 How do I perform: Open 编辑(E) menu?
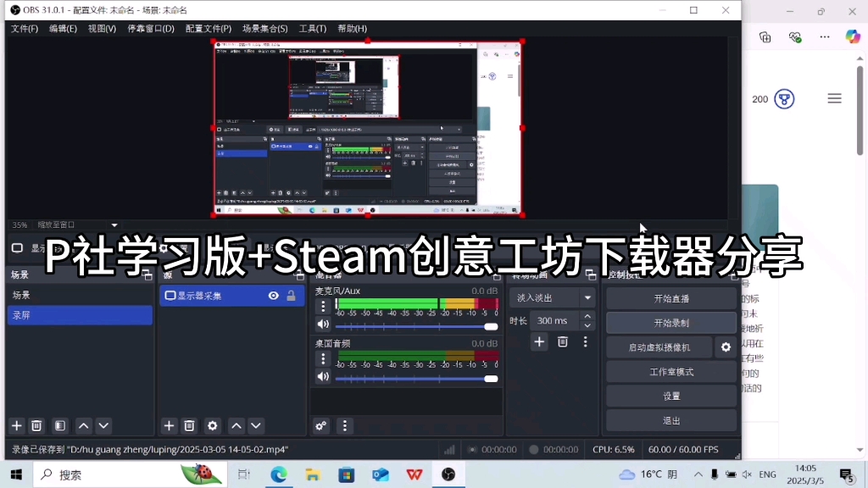pos(63,28)
